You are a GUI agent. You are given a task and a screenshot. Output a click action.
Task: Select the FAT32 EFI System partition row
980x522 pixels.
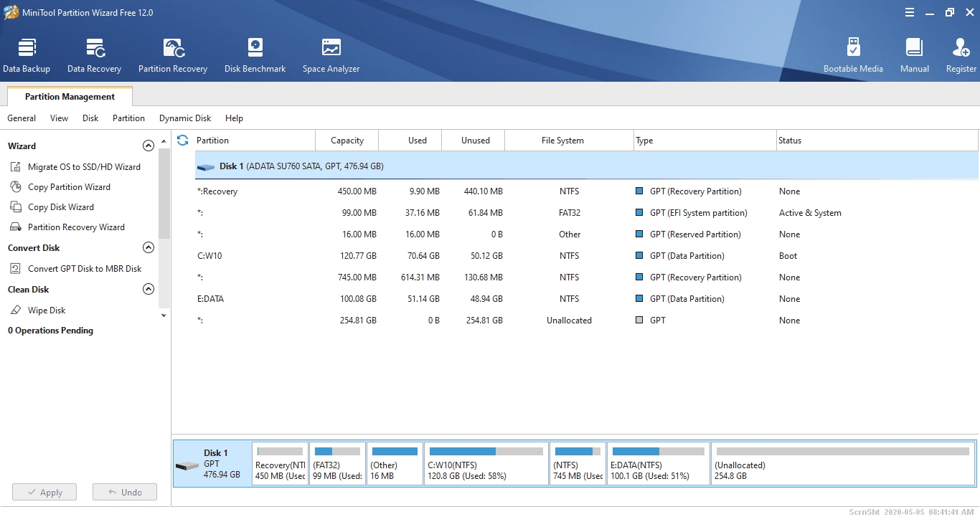point(586,213)
